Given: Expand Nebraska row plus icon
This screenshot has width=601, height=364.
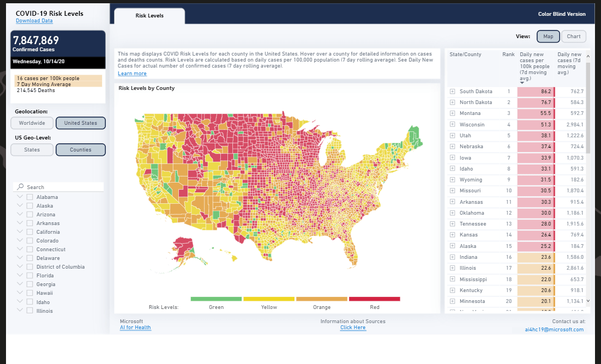Looking at the screenshot, I should [452, 147].
